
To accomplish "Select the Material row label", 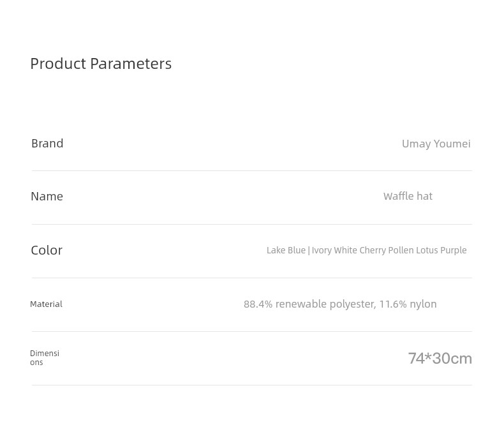I will coord(47,304).
